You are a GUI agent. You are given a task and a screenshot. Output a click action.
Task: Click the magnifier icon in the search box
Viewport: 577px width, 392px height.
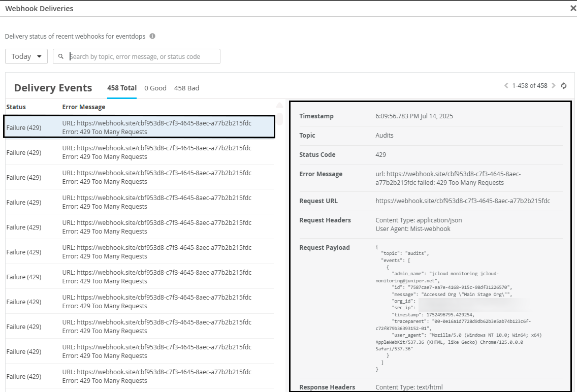(x=61, y=57)
